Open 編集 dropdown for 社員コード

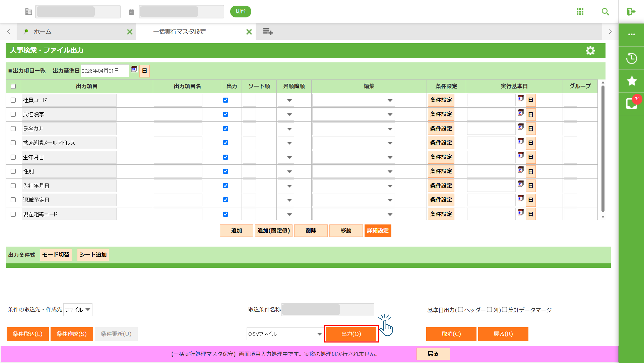[353, 100]
